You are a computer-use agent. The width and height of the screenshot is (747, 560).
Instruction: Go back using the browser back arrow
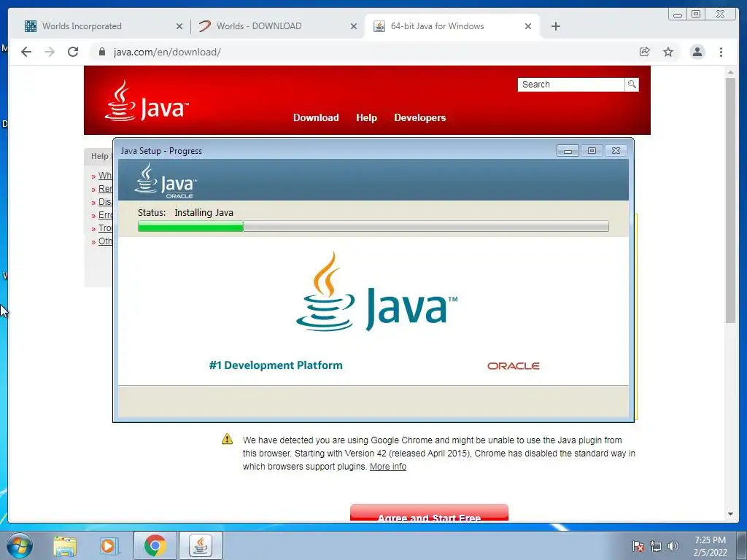tap(26, 52)
